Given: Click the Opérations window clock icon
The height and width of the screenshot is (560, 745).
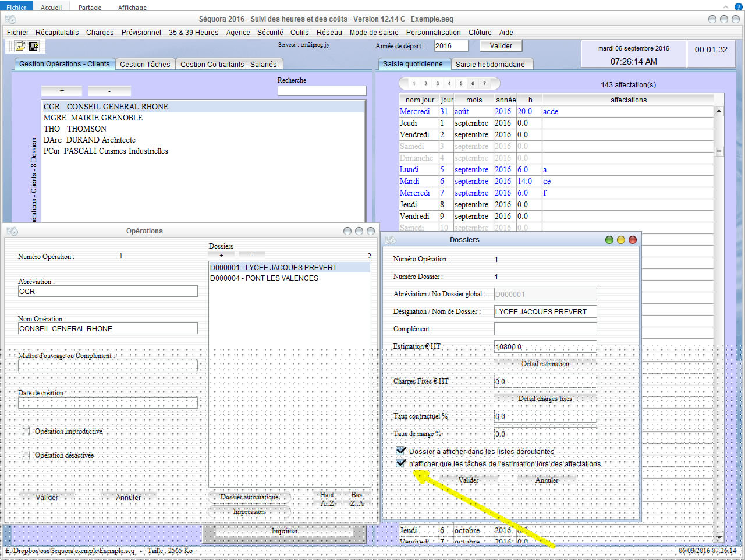Looking at the screenshot, I should (12, 231).
